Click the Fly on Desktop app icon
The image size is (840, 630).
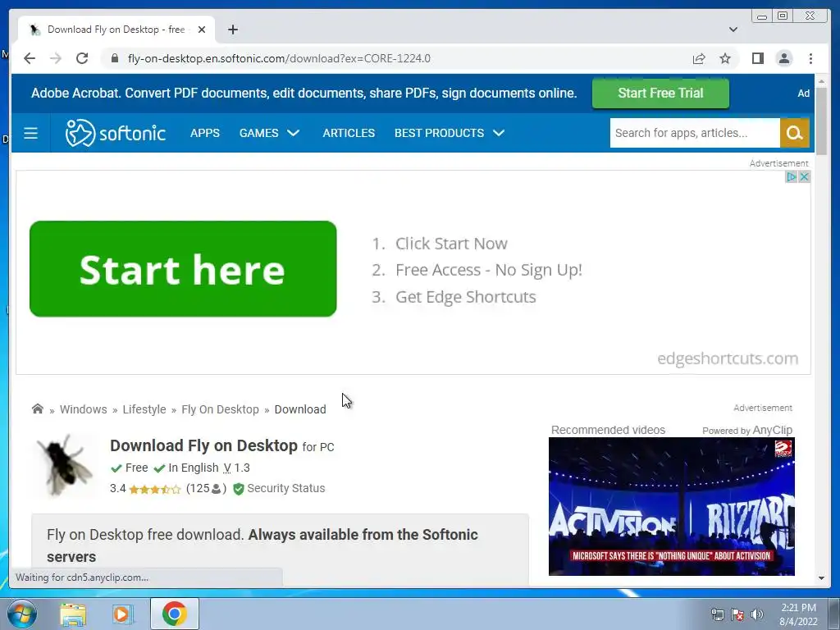pos(65,465)
